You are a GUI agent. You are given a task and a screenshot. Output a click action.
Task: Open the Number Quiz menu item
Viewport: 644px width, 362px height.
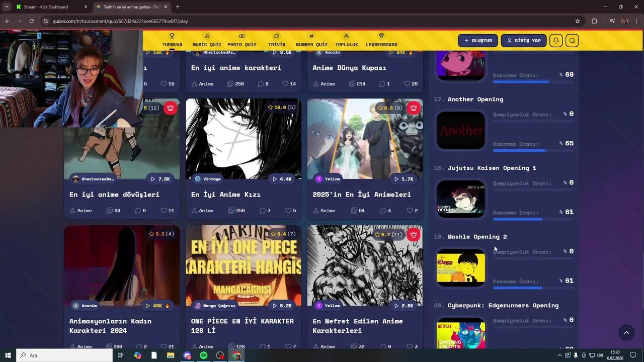tap(311, 40)
